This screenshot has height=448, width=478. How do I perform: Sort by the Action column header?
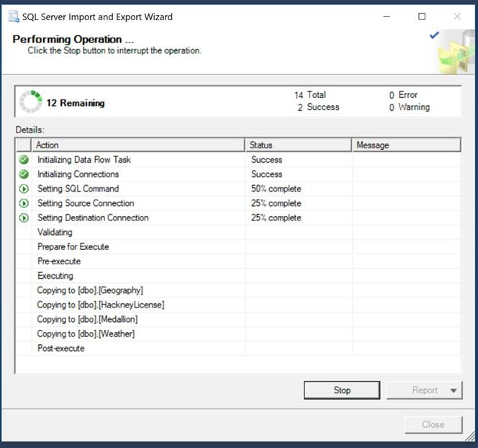point(138,145)
